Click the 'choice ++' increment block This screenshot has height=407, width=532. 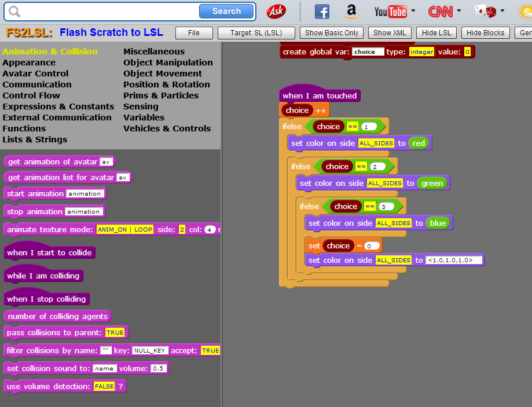pos(304,111)
